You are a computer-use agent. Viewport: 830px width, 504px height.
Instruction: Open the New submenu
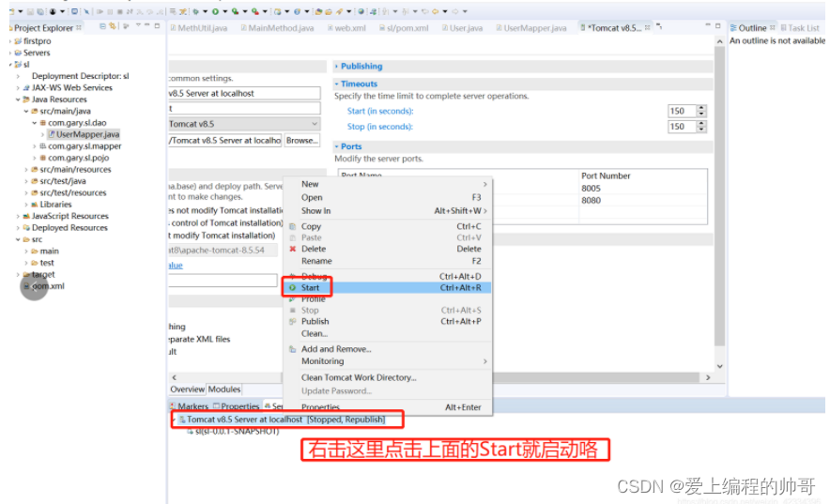point(388,184)
